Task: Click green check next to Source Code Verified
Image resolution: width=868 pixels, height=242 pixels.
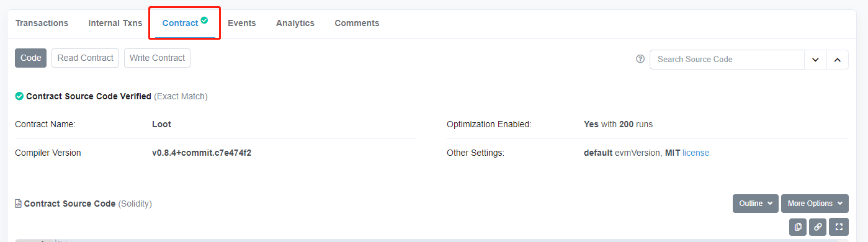Action: (19, 97)
